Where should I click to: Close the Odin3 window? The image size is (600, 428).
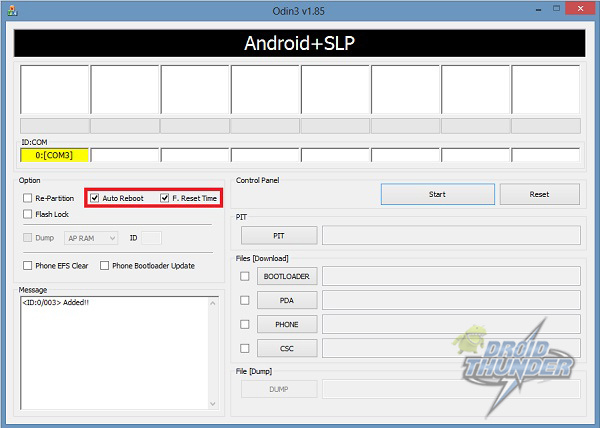point(580,8)
